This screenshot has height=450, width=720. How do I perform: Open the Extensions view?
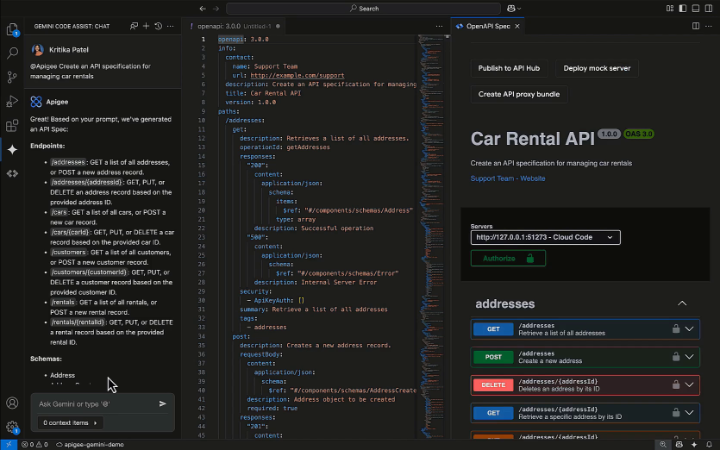click(12, 125)
